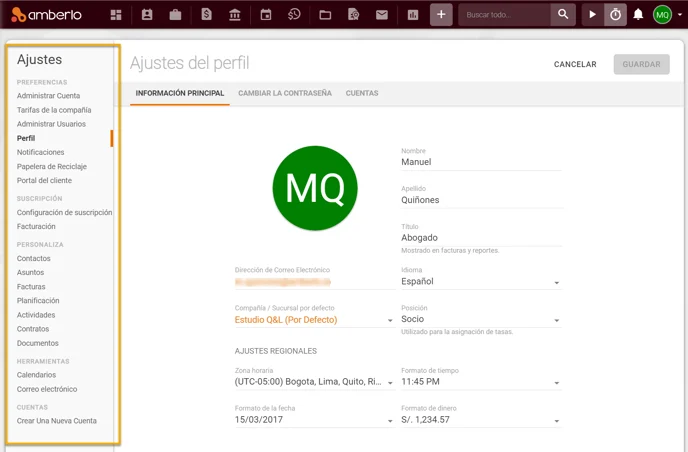
Task: Open Facturación settings
Action: [36, 226]
